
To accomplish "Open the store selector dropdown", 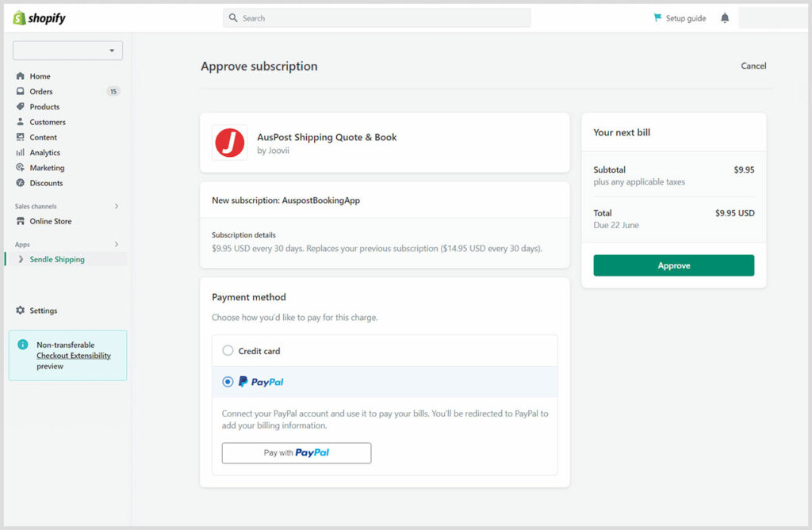I will tap(68, 51).
